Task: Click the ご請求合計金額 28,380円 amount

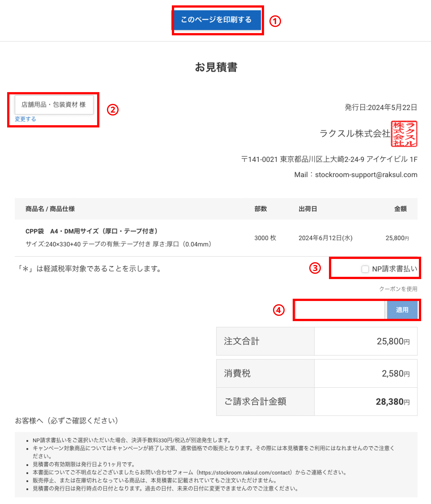Action: [x=395, y=402]
